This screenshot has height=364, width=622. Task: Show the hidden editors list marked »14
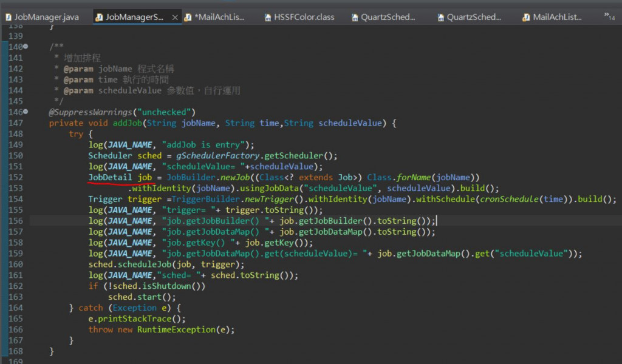pyautogui.click(x=609, y=16)
